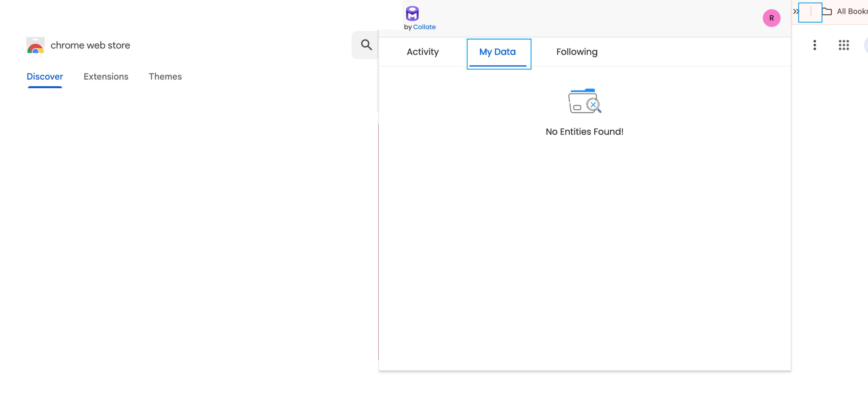Select the My Data tab
Image resolution: width=868 pixels, height=417 pixels.
pyautogui.click(x=497, y=52)
